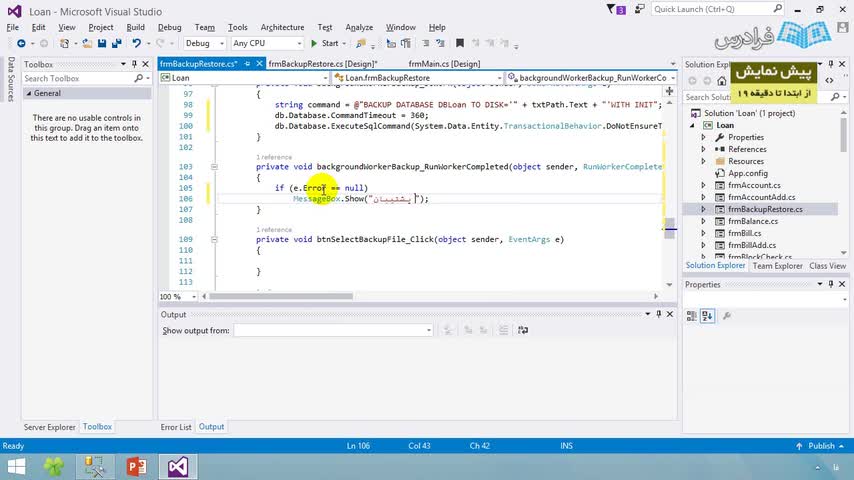The width and height of the screenshot is (854, 480).
Task: Switch to frmBackupRestore.cs [Design] tab
Action: tap(323, 64)
